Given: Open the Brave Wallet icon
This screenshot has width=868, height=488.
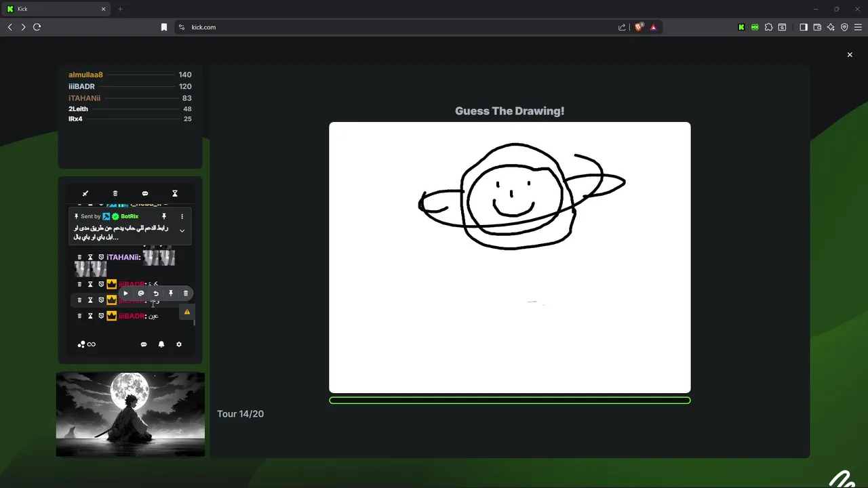Looking at the screenshot, I should tap(817, 27).
